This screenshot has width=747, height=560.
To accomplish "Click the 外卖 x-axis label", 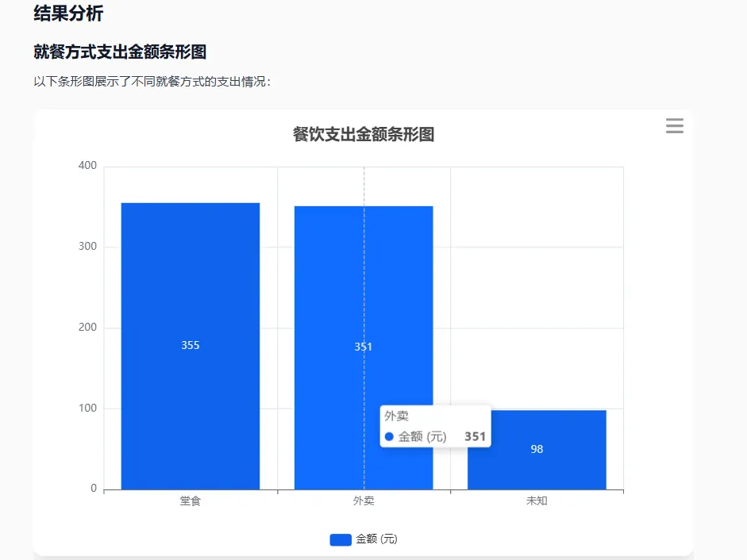I will (364, 501).
